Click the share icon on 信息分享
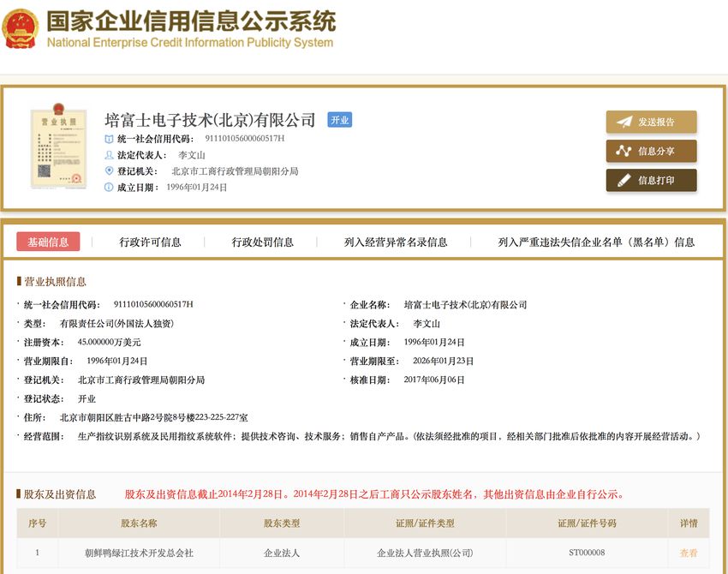 (x=624, y=151)
